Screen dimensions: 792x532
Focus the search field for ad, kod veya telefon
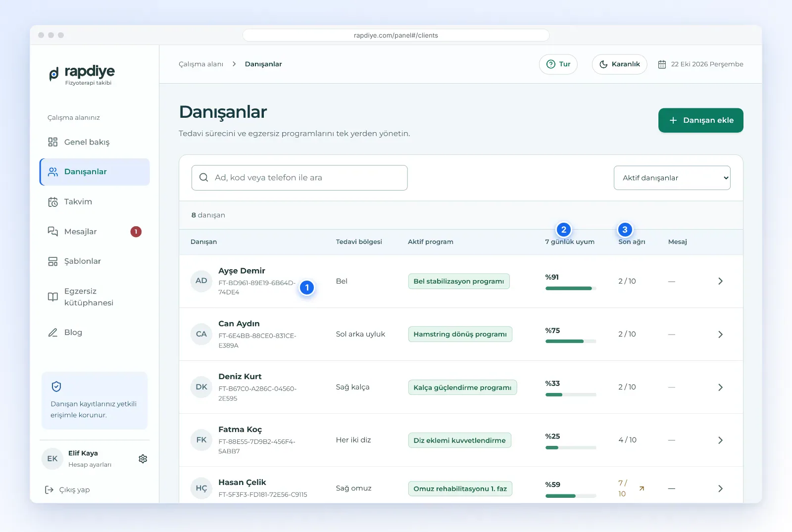tap(299, 178)
